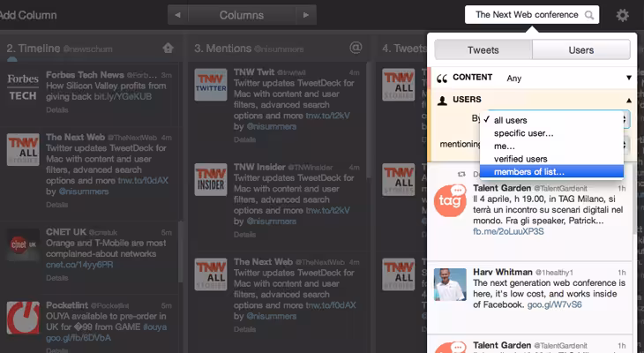Click the Add Column button
This screenshot has width=644, height=353.
(x=28, y=15)
